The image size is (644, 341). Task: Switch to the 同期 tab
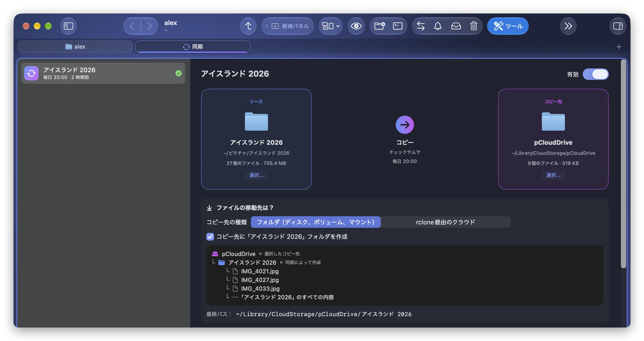point(193,47)
